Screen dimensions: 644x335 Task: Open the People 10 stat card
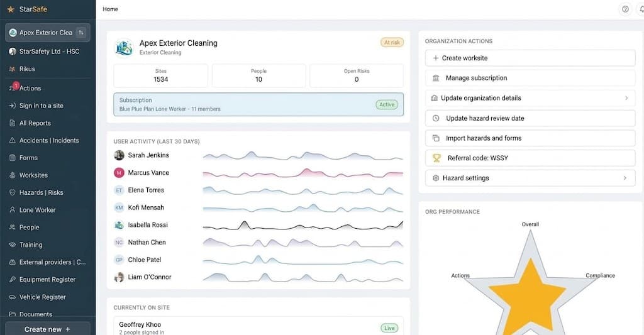coord(258,75)
